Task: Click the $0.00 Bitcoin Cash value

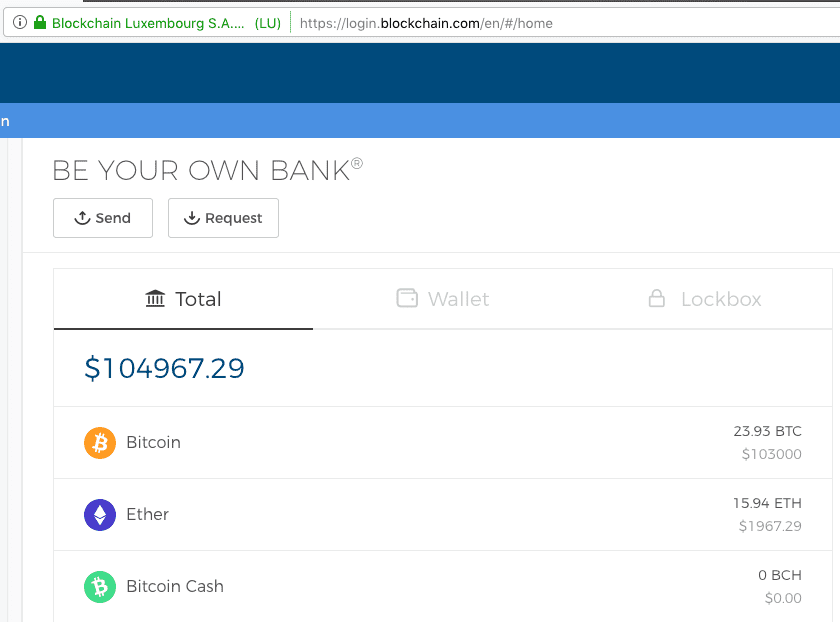Action: (x=783, y=598)
